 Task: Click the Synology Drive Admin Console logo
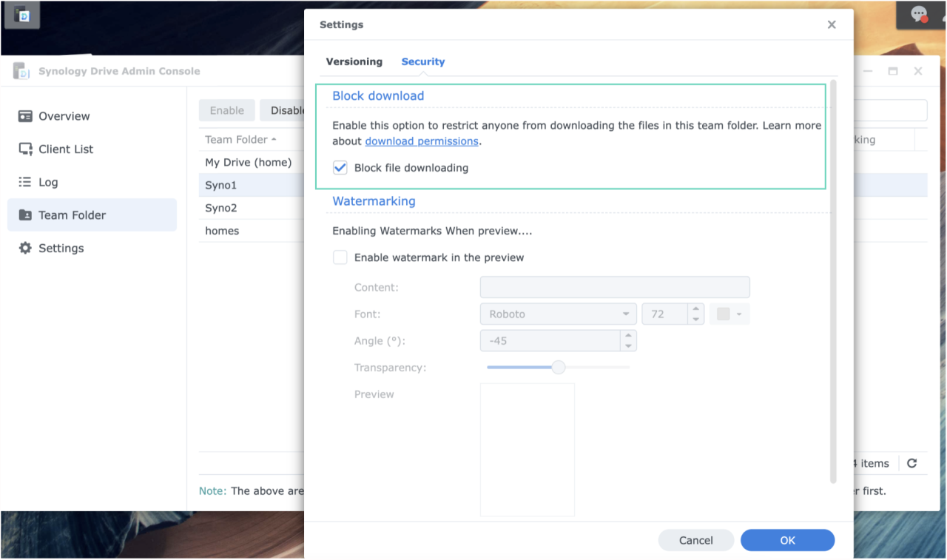pos(22,70)
